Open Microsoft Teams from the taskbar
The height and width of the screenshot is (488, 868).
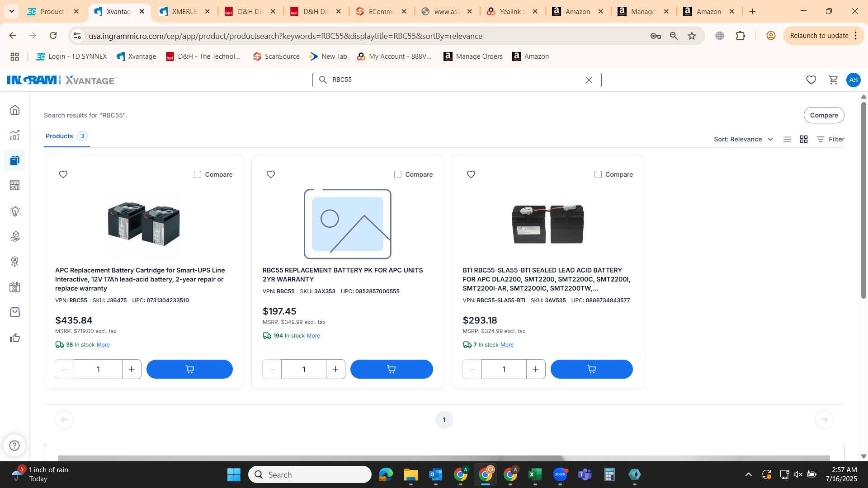[x=585, y=474]
